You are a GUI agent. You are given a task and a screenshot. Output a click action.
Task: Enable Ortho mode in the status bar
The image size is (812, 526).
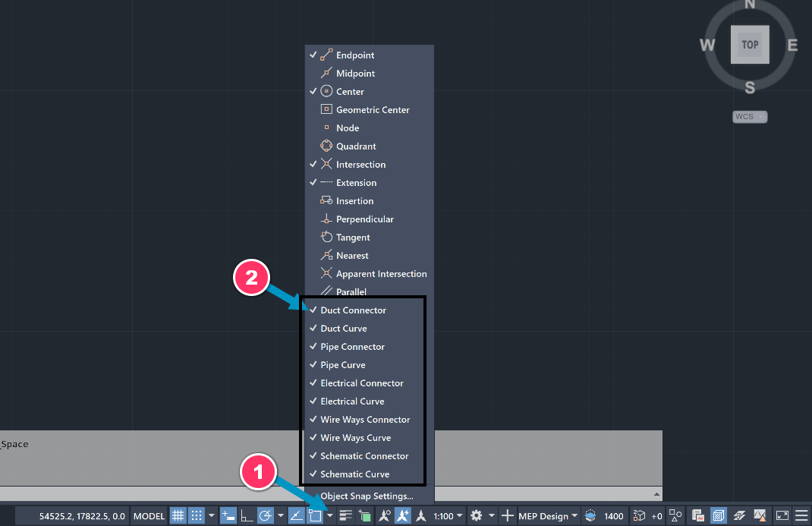point(246,515)
